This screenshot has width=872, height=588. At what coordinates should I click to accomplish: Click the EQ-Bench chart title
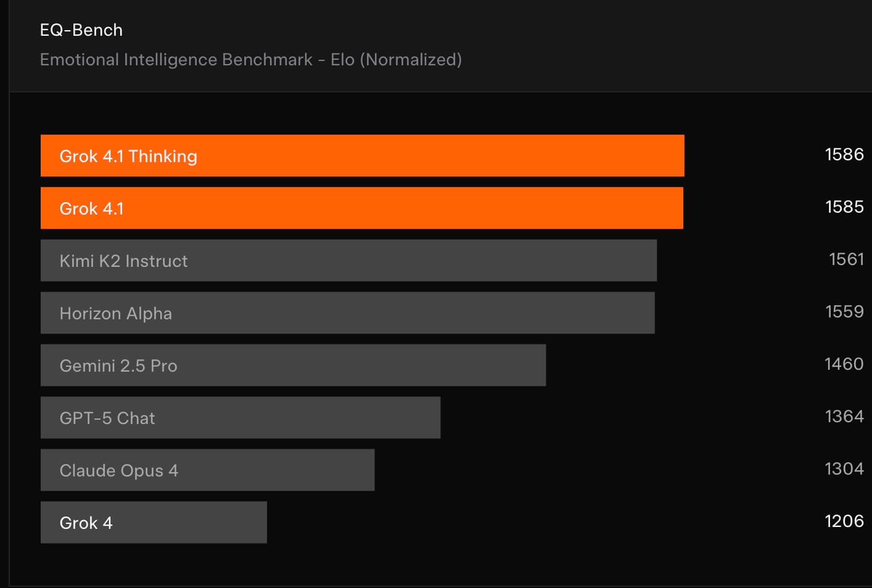pos(81,30)
